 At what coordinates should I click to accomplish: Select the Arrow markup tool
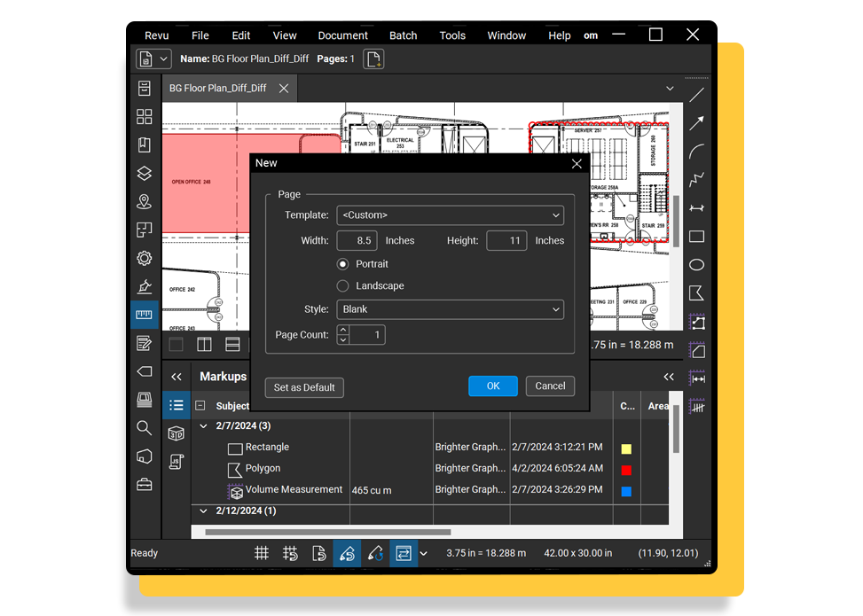[697, 123]
